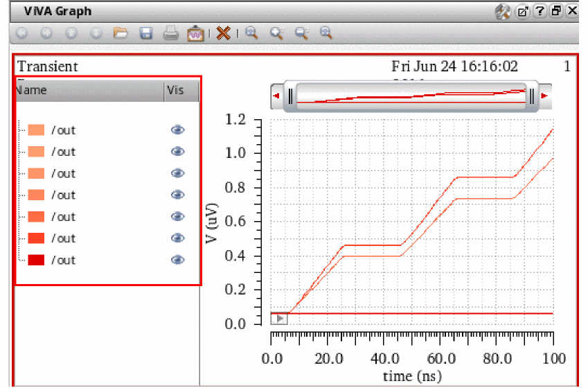Click the first /out light orange swatch
This screenshot has width=588, height=388.
click(x=36, y=130)
